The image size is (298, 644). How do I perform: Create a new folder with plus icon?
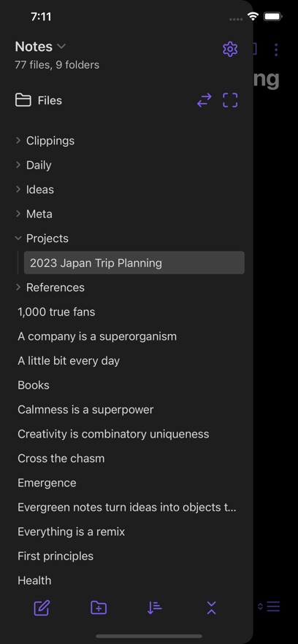[99, 608]
